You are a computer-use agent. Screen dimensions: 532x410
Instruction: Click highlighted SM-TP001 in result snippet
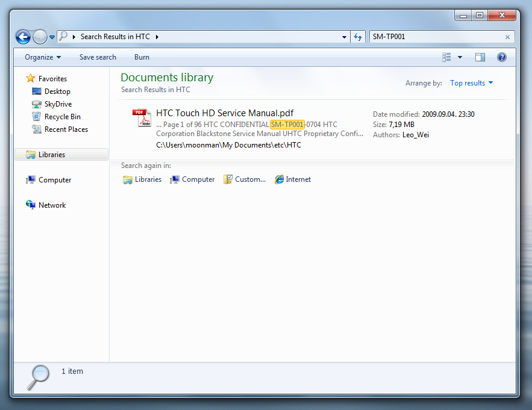(x=287, y=125)
